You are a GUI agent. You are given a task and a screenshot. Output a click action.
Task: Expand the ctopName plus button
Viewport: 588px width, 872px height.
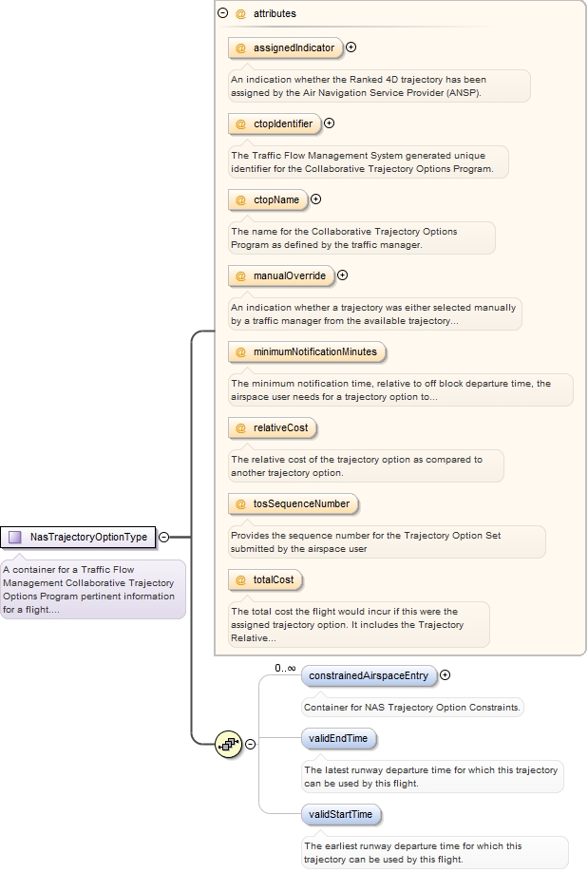point(316,199)
